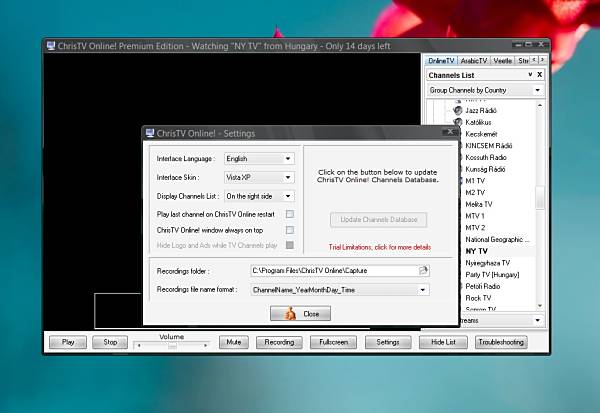
Task: Open the dropdown below the channel list
Action: coord(537,320)
